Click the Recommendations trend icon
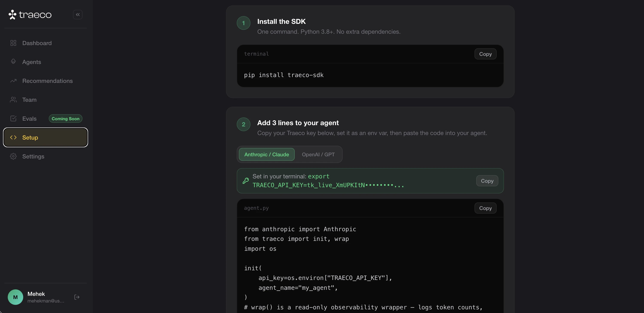 (13, 81)
